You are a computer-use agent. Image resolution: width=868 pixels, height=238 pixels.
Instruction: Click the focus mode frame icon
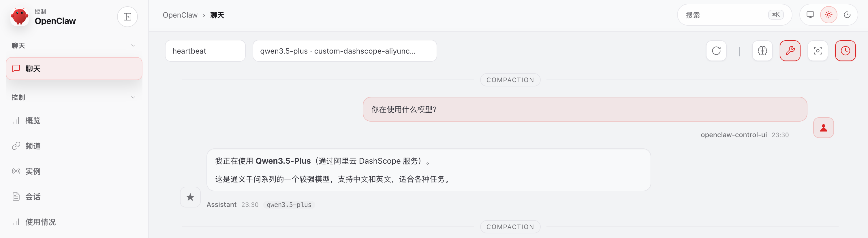tap(818, 51)
